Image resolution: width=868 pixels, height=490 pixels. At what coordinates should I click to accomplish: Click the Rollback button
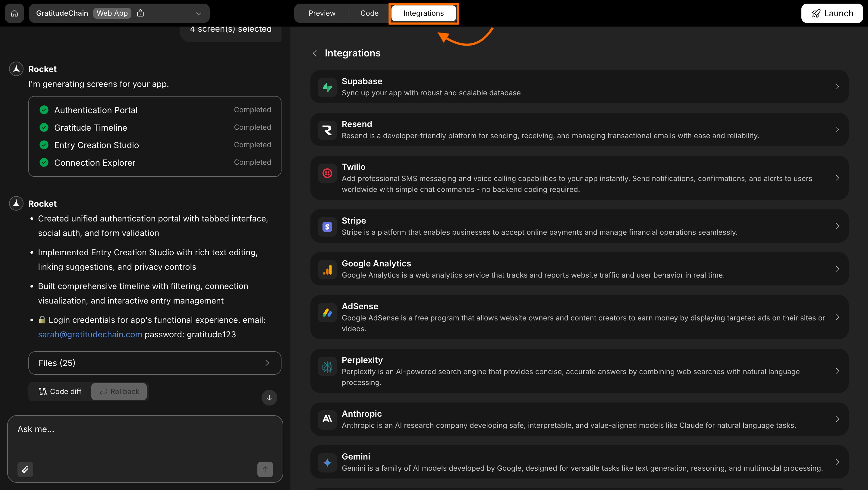tap(119, 392)
